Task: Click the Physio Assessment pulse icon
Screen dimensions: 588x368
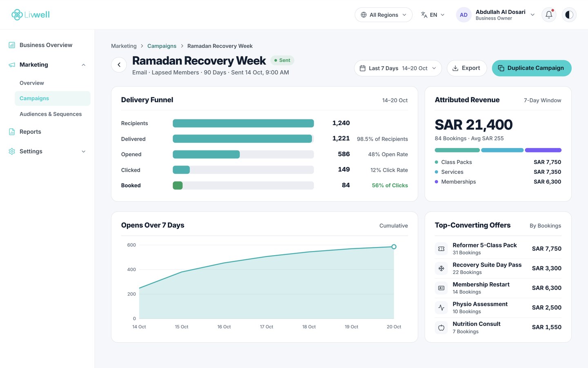Action: tap(441, 307)
